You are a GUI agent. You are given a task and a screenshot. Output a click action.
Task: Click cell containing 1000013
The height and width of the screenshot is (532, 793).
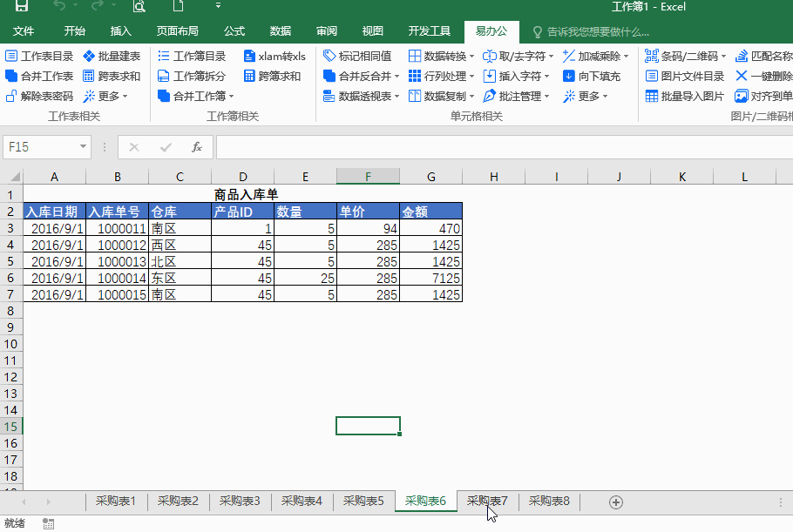[118, 261]
